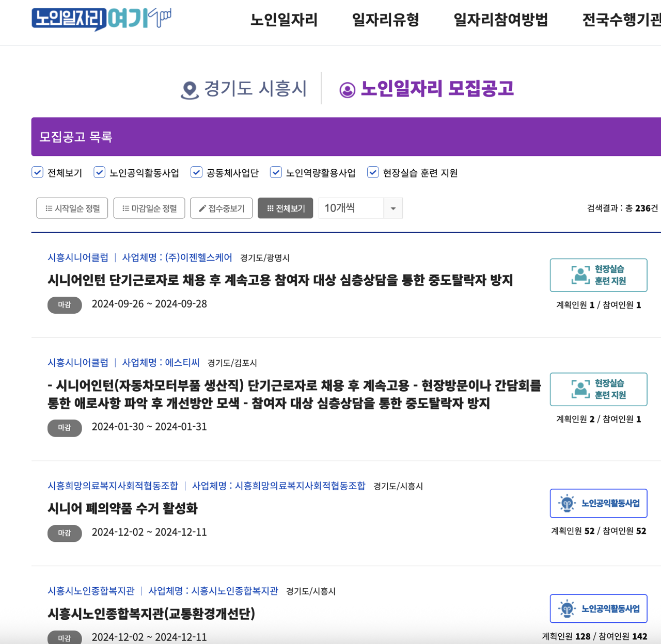Open the 일자리유형 menu
The image size is (661, 644).
[x=385, y=20]
